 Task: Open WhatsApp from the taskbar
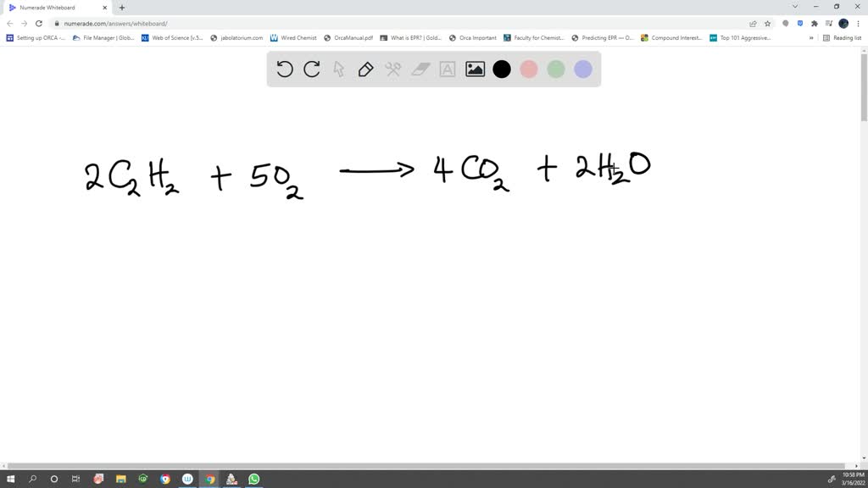[253, 479]
